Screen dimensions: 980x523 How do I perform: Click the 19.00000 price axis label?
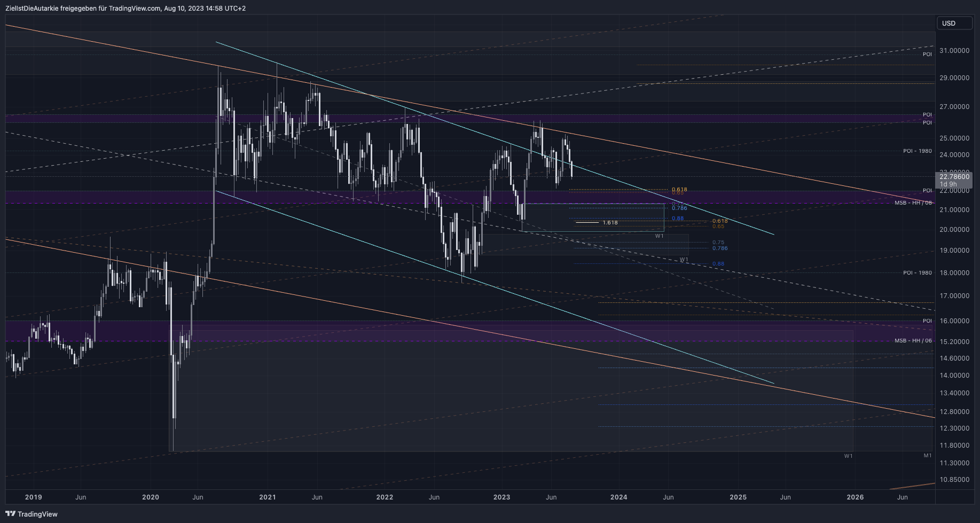click(x=954, y=251)
